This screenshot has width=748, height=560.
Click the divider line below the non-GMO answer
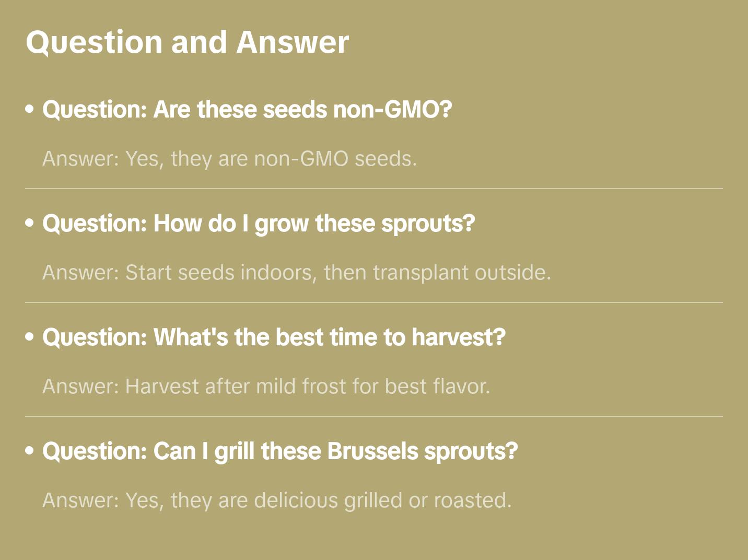click(373, 189)
